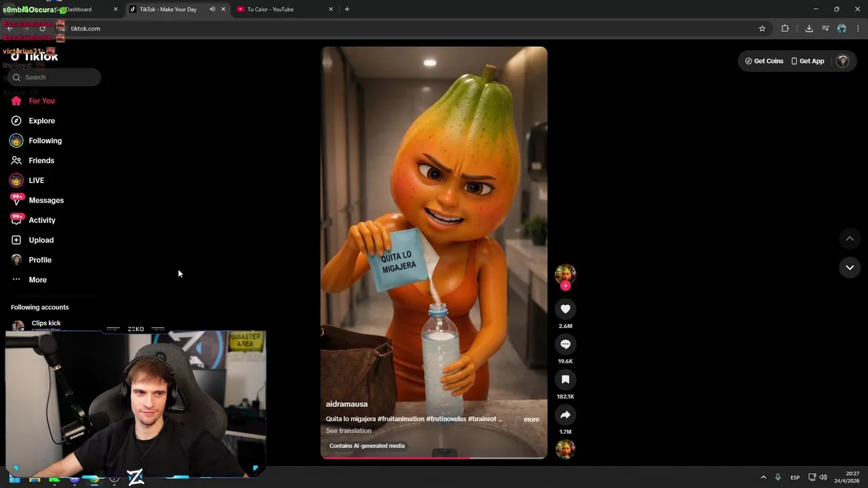Open the TikTok account avatar menu

[x=843, y=61]
